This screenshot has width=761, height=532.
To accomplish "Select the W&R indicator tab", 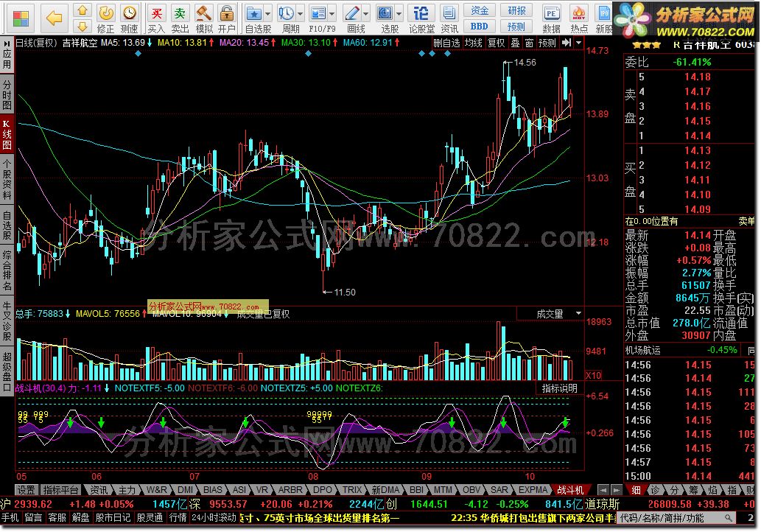I will 156,490.
